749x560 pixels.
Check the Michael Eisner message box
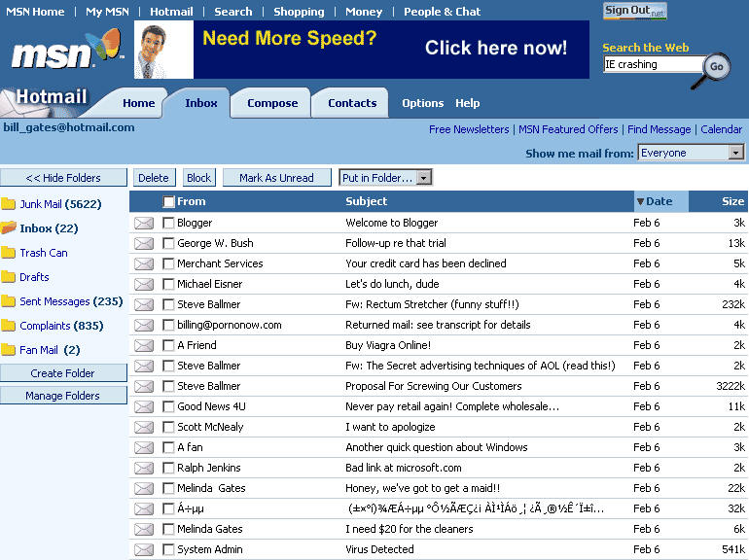pyautogui.click(x=168, y=285)
